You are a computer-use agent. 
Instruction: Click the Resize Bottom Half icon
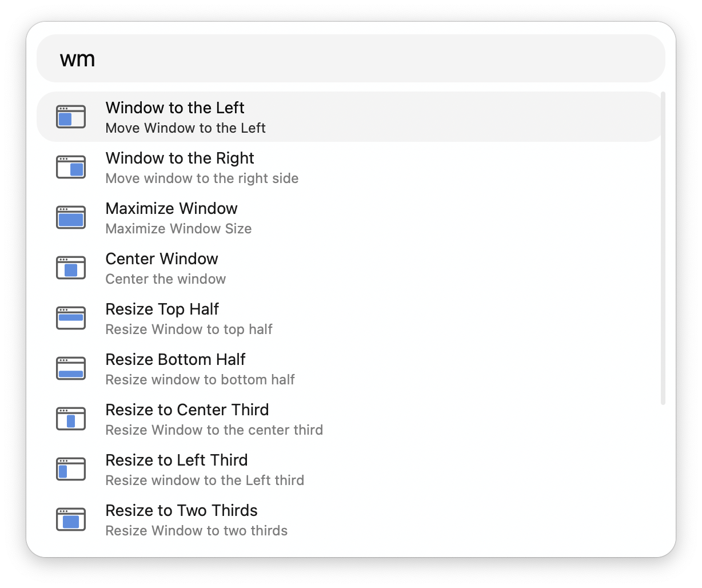pos(71,368)
